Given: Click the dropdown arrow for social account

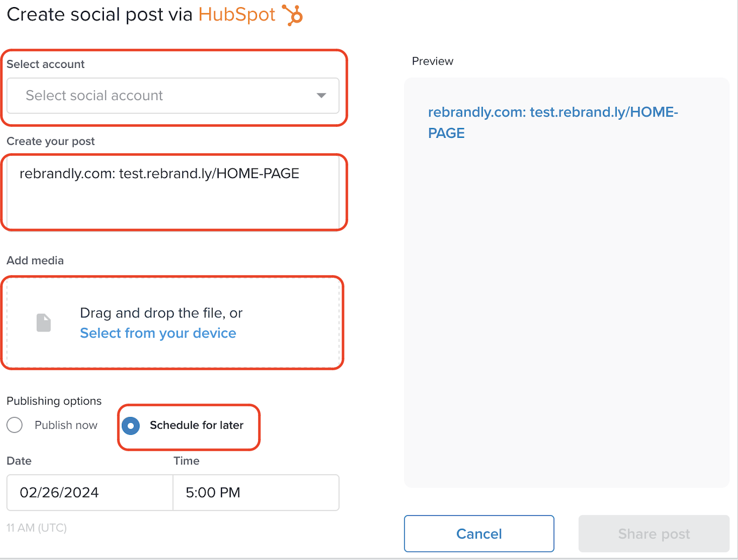Looking at the screenshot, I should 321,96.
